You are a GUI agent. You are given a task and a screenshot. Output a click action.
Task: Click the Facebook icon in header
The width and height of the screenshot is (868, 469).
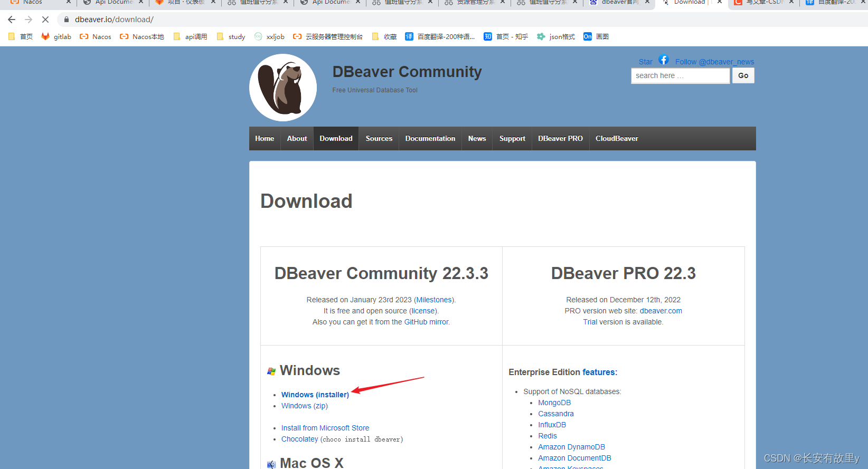coord(664,60)
